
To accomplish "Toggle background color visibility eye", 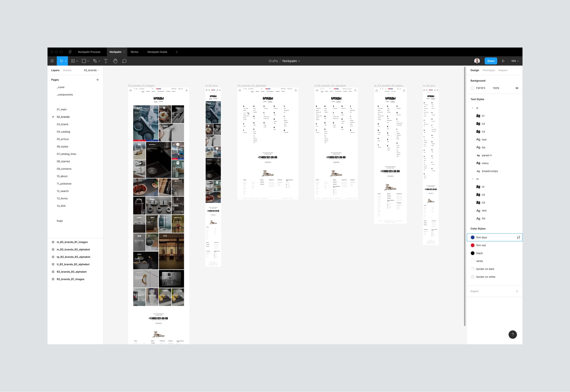I will 517,88.
